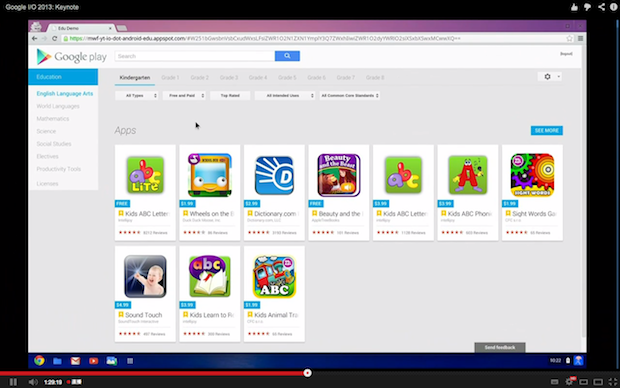The height and width of the screenshot is (388, 620).
Task: Click the video progress scrubber handle
Action: pyautogui.click(x=307, y=373)
